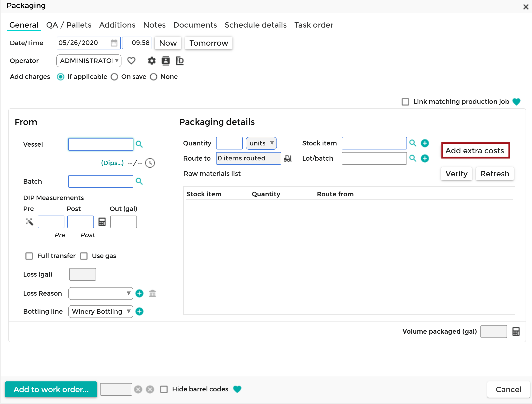The width and height of the screenshot is (532, 404).
Task: Click the Verify button
Action: pyautogui.click(x=456, y=174)
